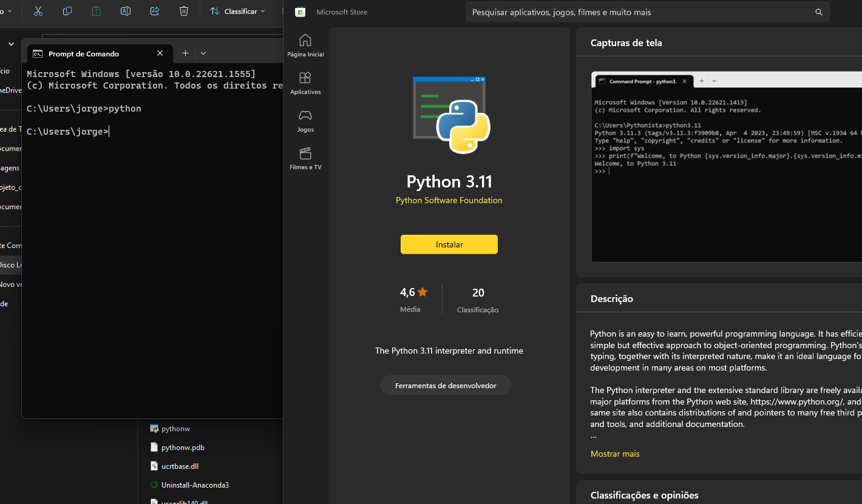Click the Paste clipboard icon in File Explorer

click(x=97, y=11)
